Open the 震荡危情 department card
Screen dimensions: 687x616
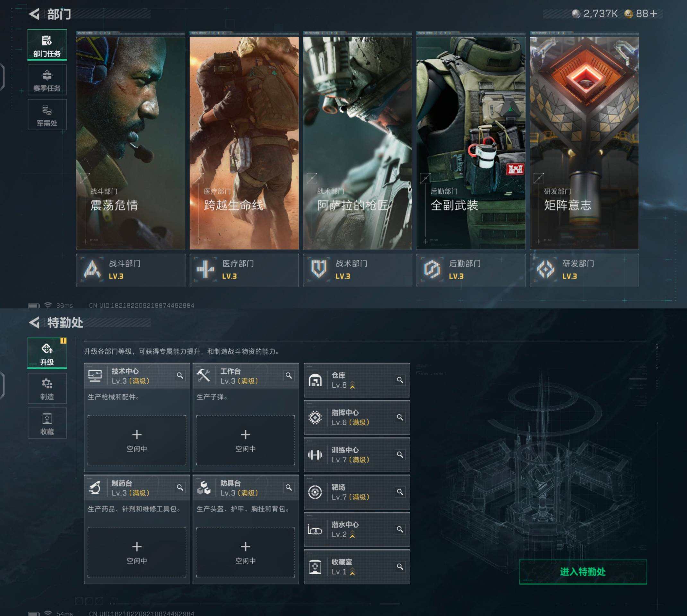click(x=131, y=143)
